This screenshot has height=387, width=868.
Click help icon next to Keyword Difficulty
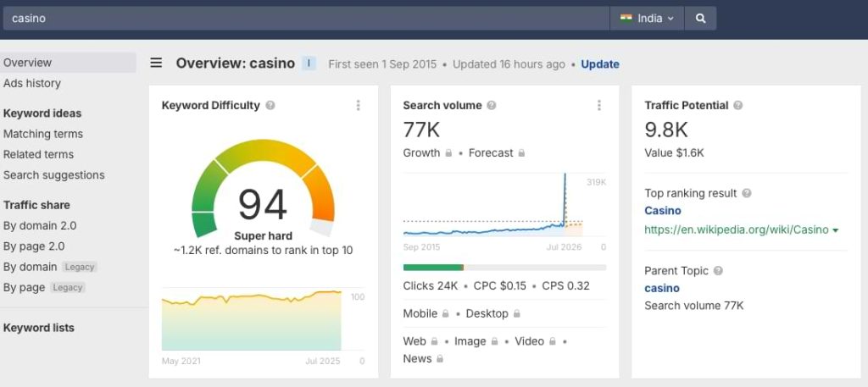270,105
